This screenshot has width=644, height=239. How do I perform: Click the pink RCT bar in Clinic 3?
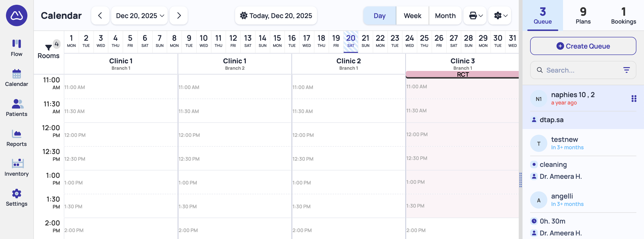coord(462,75)
